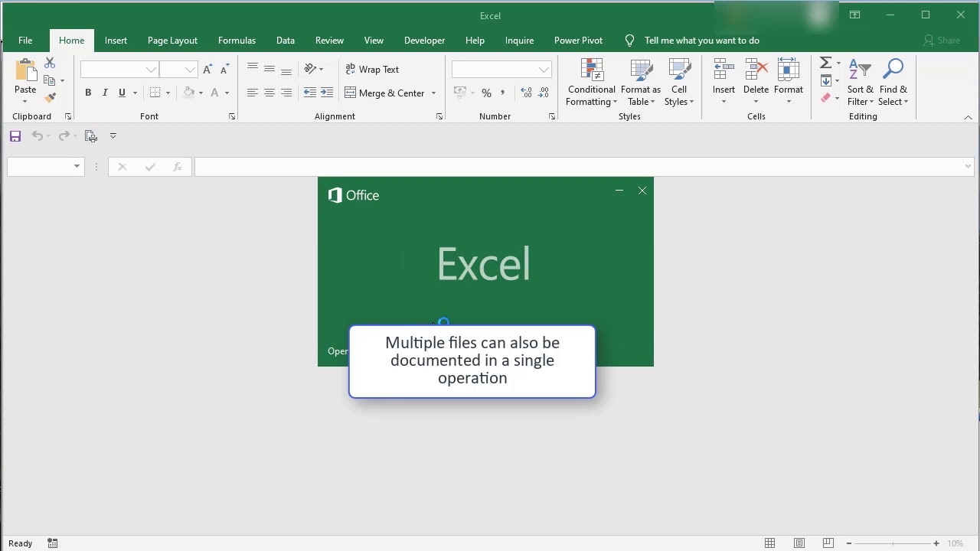Open the Number Format dropdown

[x=544, y=70]
